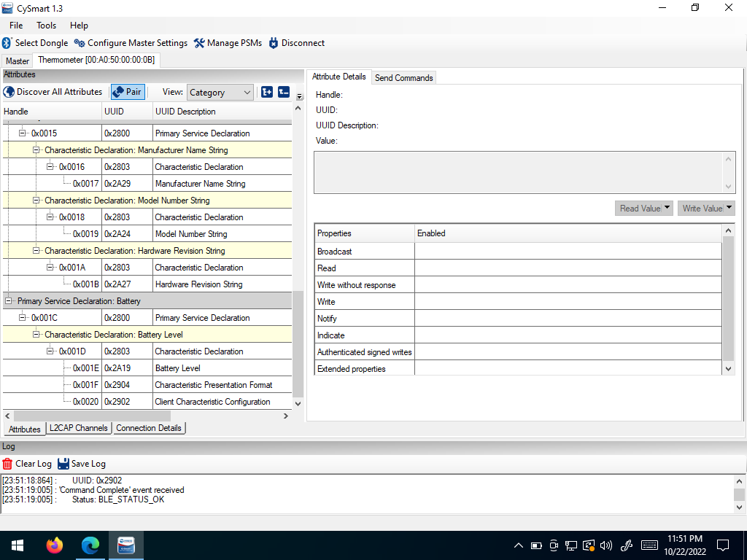This screenshot has height=560, width=747.
Task: Open the notification center icon
Action: click(723, 545)
